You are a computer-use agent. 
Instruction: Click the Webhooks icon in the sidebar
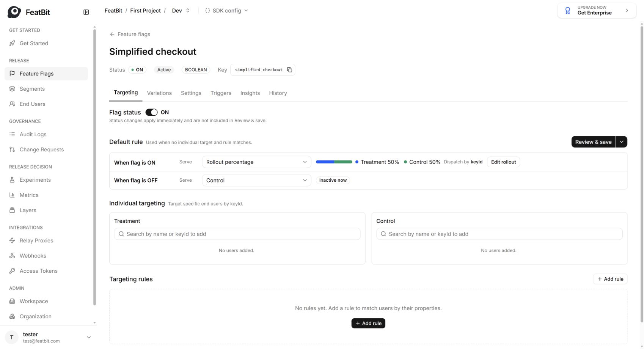click(x=12, y=256)
